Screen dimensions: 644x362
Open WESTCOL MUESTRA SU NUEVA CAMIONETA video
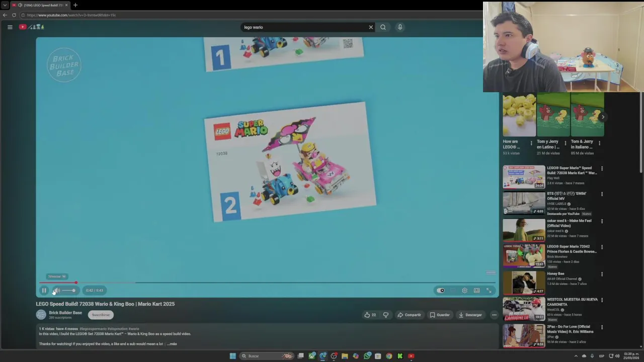572,302
